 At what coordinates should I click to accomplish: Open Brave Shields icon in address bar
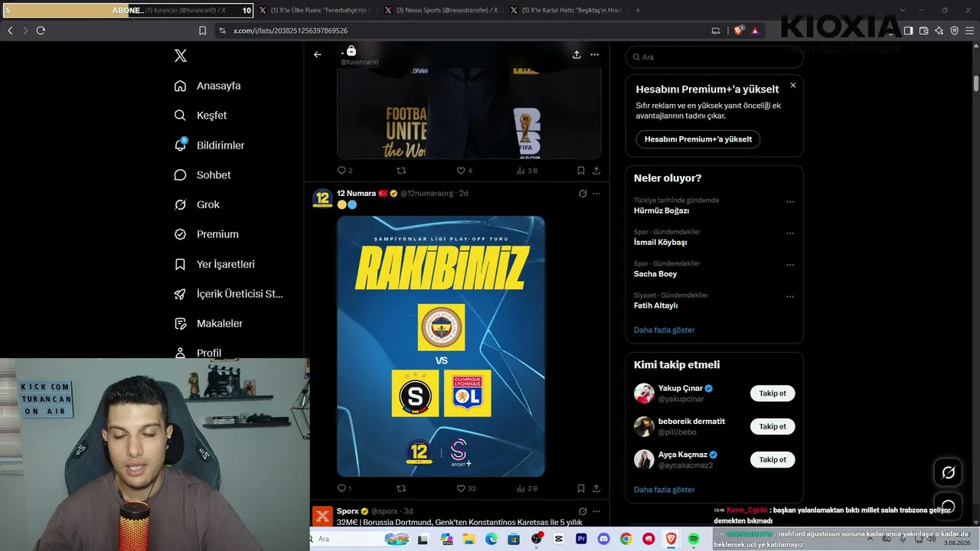click(x=738, y=31)
